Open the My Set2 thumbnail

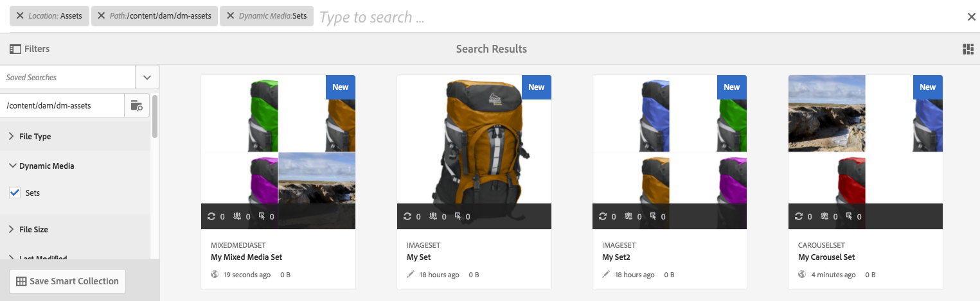coord(670,152)
